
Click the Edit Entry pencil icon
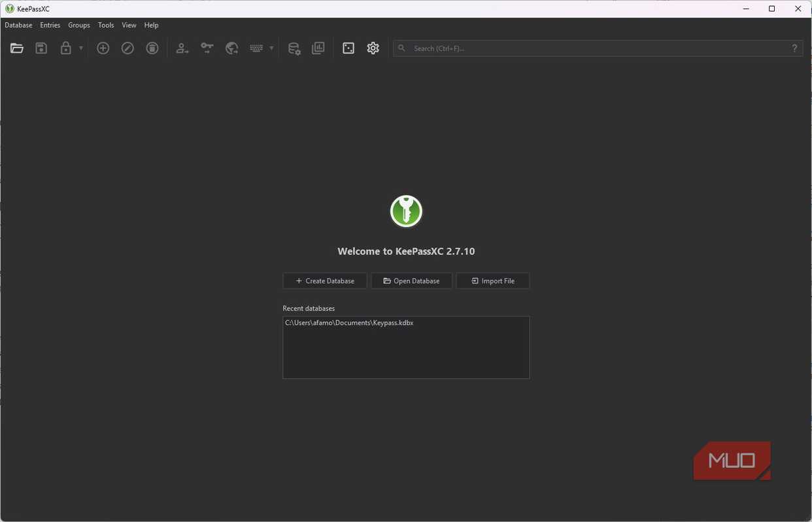127,48
